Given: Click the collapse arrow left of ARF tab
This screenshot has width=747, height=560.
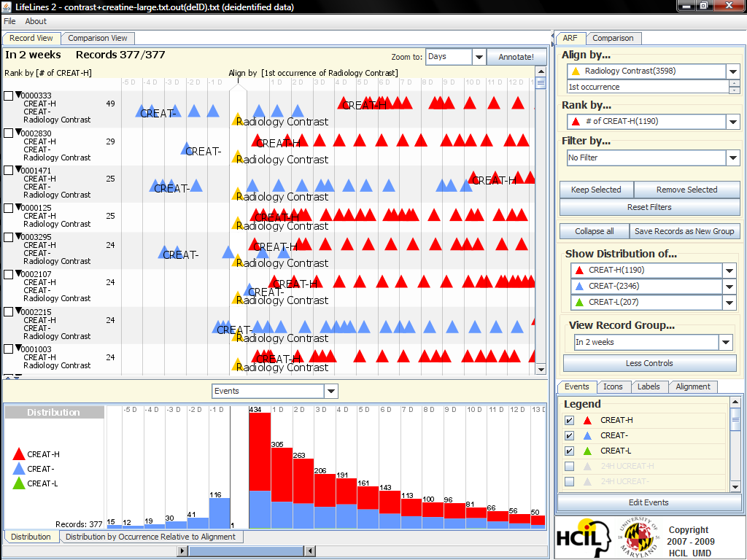Looking at the screenshot, I should [551, 38].
